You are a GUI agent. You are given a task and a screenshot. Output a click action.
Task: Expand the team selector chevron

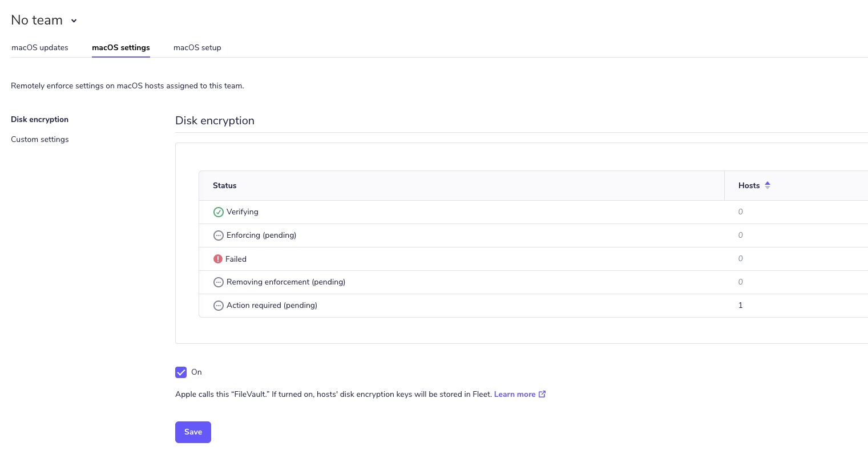pyautogui.click(x=74, y=21)
